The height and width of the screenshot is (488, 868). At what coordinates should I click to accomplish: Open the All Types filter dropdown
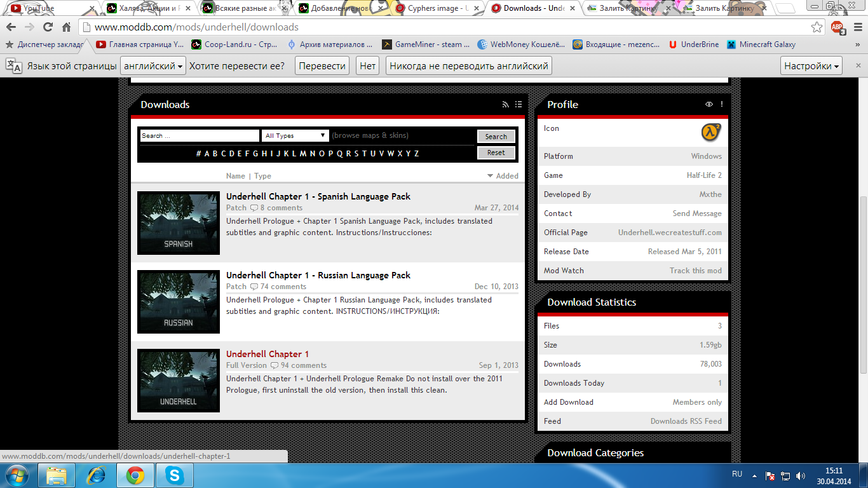point(295,135)
